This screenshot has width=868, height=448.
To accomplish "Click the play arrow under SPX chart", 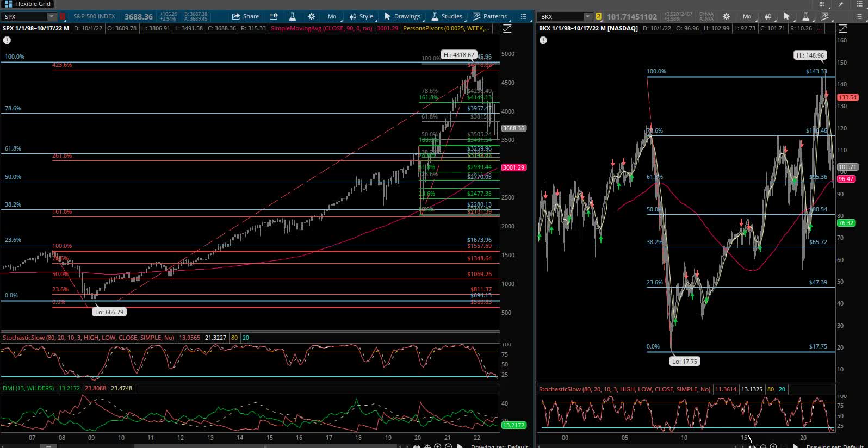I will point(460,446).
